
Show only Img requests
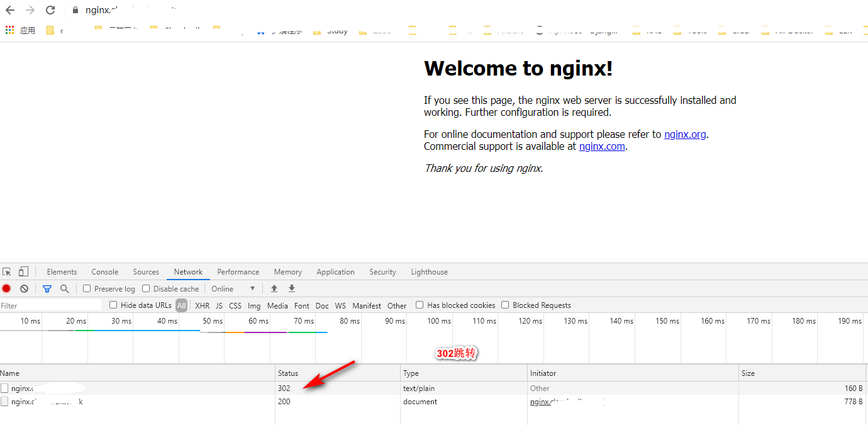[254, 305]
